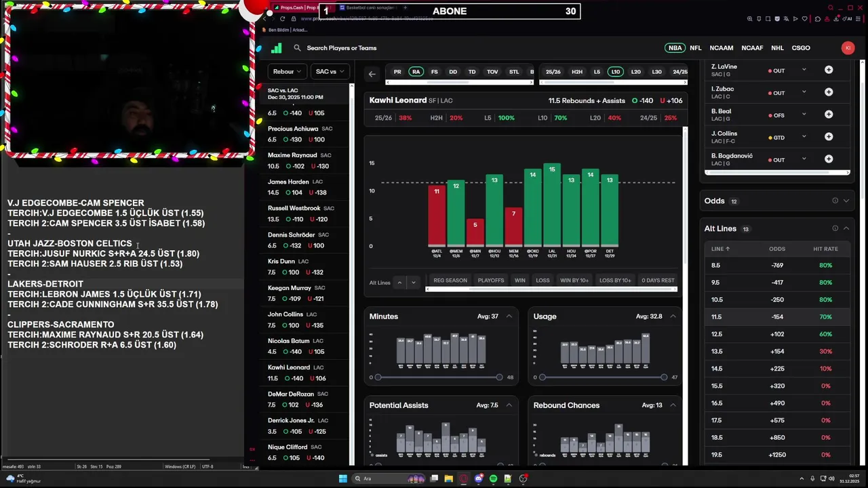Go back using the left arrow button
The height and width of the screenshot is (488, 868).
tap(372, 74)
